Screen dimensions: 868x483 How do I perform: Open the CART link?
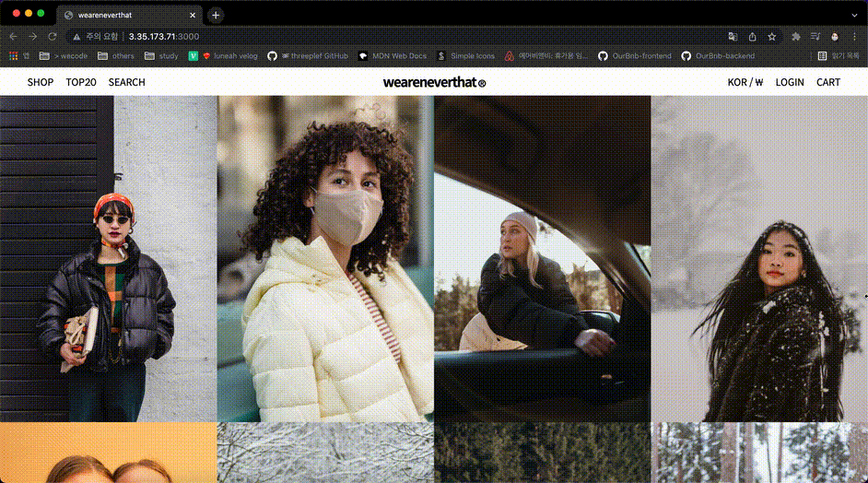[x=828, y=82]
